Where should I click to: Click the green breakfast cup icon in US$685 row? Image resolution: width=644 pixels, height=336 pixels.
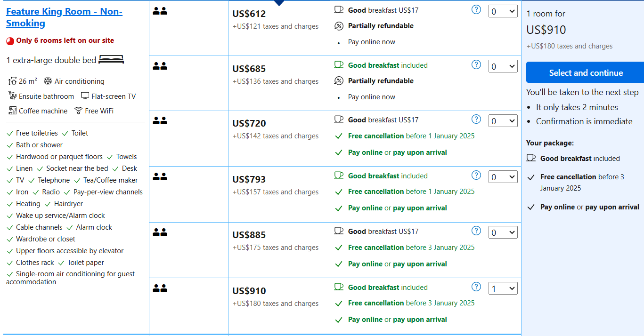coord(339,65)
